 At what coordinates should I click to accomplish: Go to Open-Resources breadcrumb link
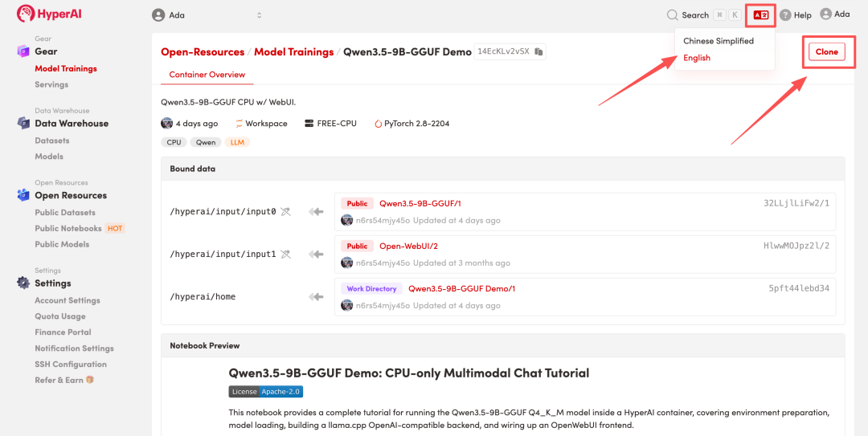203,52
